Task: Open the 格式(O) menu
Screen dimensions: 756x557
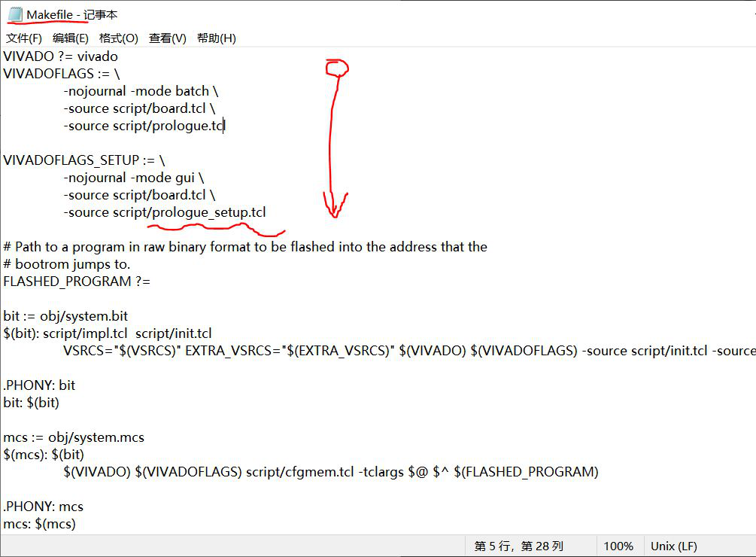Action: click(x=119, y=38)
